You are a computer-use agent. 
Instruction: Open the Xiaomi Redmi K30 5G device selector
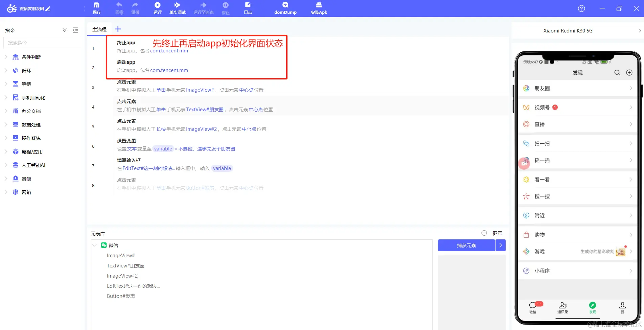pyautogui.click(x=577, y=30)
